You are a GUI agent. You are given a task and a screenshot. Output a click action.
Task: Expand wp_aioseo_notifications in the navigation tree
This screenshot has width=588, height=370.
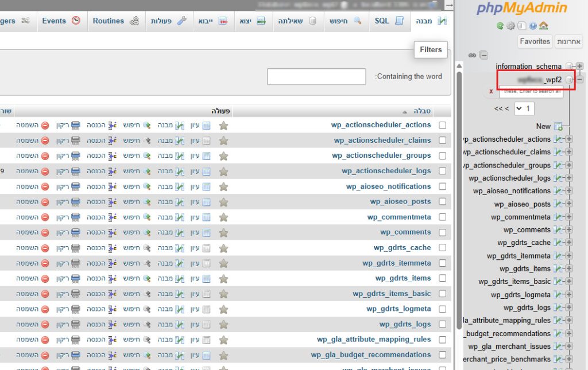pos(569,191)
